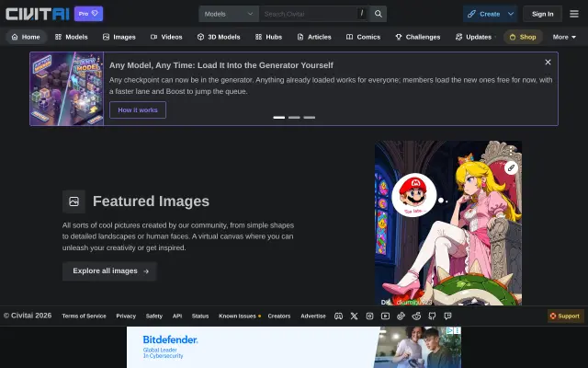Click the magnifying glass search button
This screenshot has width=588, height=368.
pos(379,14)
